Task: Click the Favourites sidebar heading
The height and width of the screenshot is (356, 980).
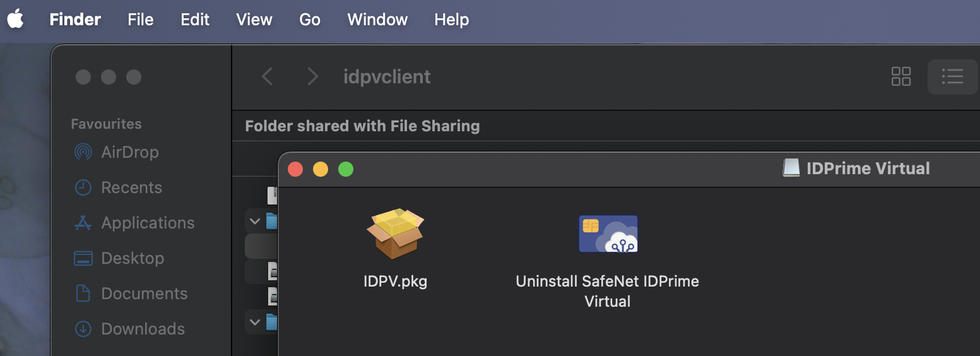Action: pos(106,124)
